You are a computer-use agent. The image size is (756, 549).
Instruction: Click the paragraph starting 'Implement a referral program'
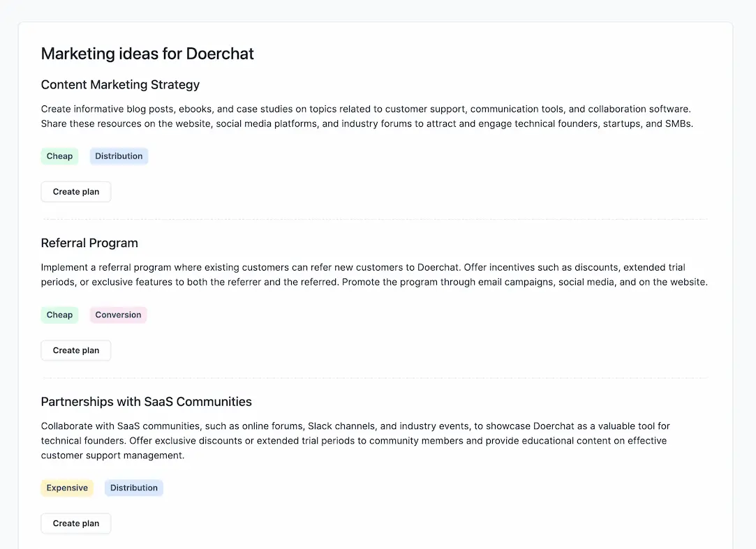[x=374, y=275]
